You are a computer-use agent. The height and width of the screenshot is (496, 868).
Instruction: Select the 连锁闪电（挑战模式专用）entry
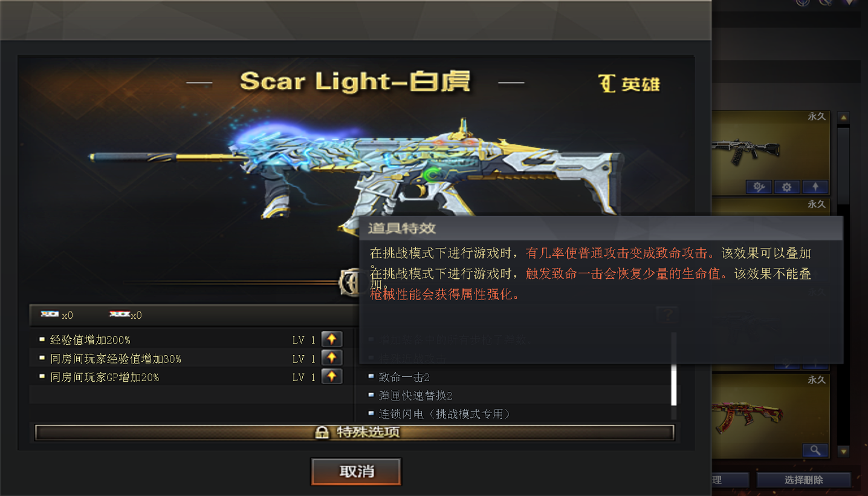tap(444, 414)
